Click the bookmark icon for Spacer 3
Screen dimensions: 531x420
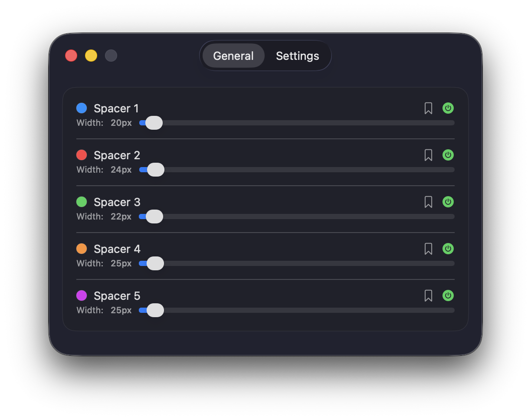(428, 202)
